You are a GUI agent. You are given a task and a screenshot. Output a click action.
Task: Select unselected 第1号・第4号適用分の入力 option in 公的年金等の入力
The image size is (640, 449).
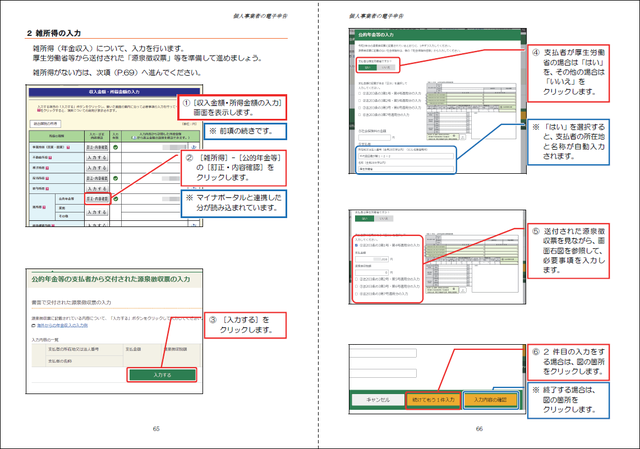click(360, 93)
